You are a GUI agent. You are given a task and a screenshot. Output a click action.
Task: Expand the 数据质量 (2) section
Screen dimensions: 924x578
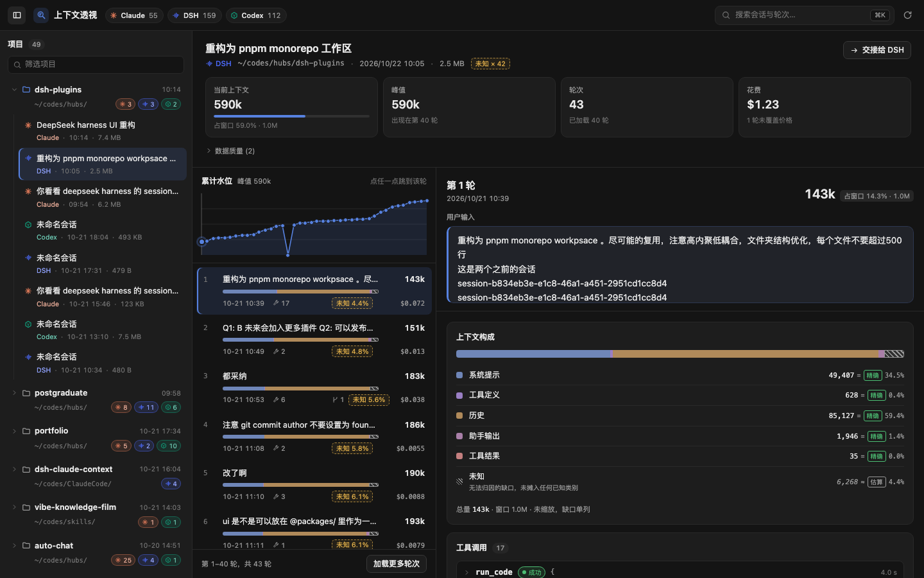[230, 151]
